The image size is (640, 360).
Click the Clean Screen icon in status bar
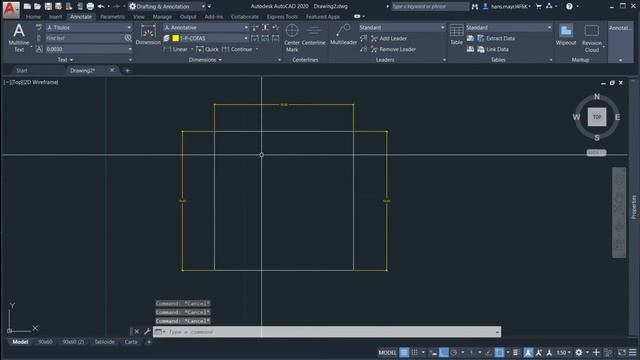coord(621,352)
